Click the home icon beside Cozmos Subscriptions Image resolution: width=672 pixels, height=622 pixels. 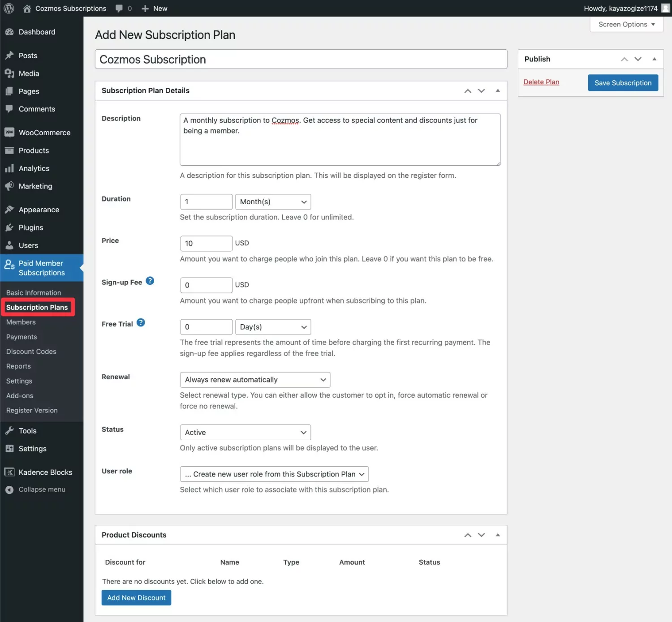(27, 9)
